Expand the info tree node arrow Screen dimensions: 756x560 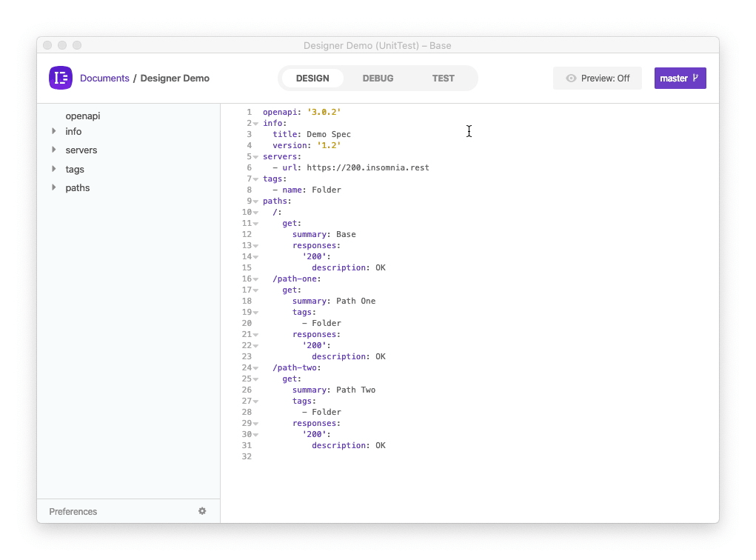pos(54,131)
